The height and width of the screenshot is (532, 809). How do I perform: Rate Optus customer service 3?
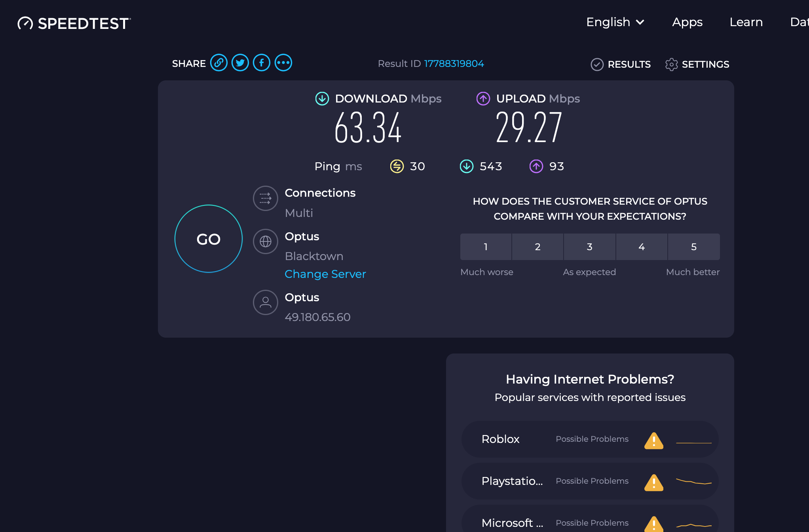[x=590, y=247]
